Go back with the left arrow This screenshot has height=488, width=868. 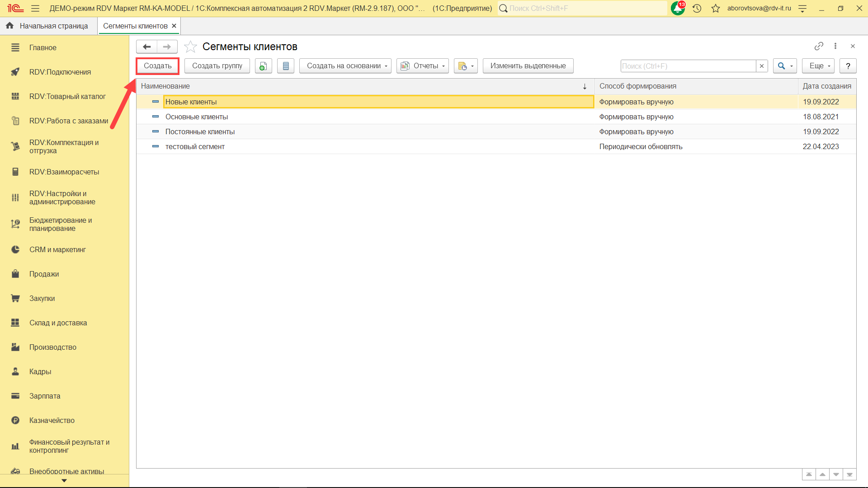(x=146, y=47)
